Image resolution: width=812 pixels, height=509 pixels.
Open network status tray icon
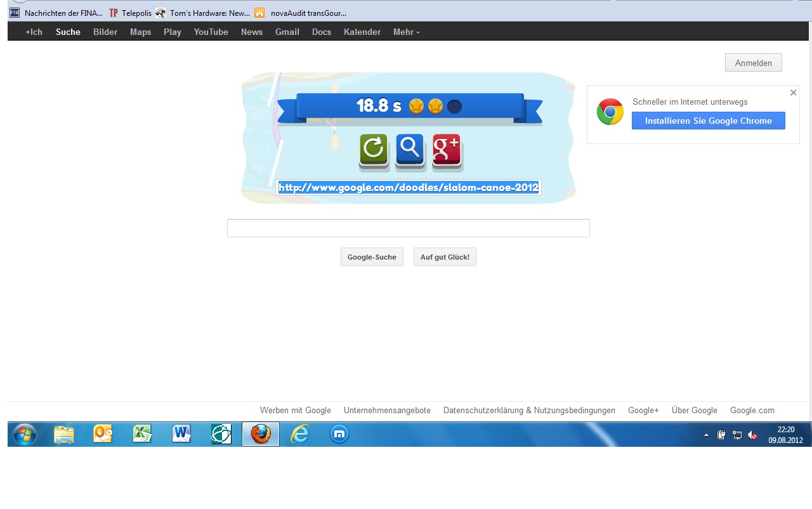point(737,435)
